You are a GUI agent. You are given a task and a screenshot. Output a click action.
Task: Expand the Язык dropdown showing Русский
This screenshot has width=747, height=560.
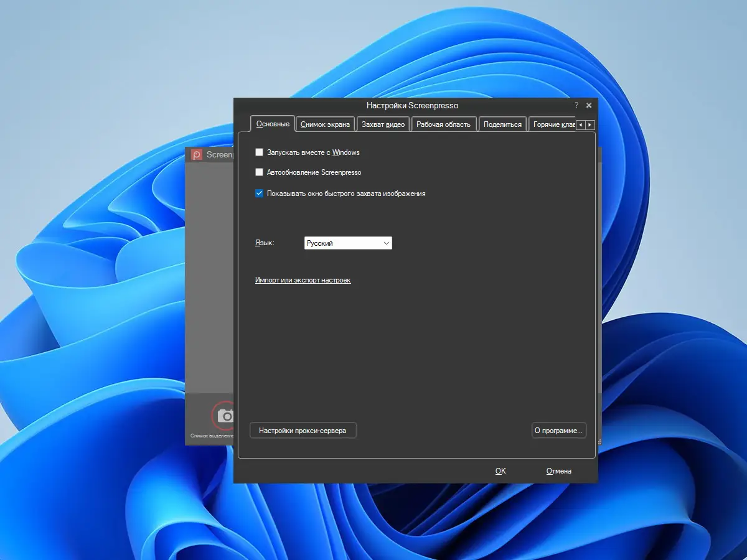point(348,243)
